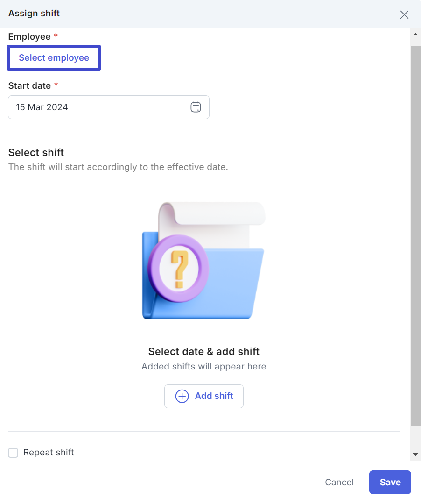
Task: Save the shift assignment
Action: tap(390, 482)
